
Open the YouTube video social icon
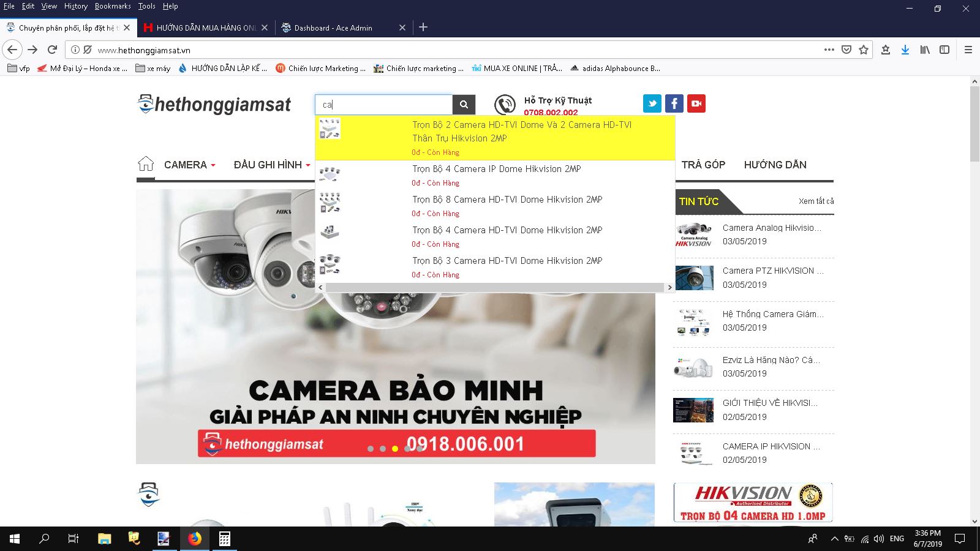point(696,103)
